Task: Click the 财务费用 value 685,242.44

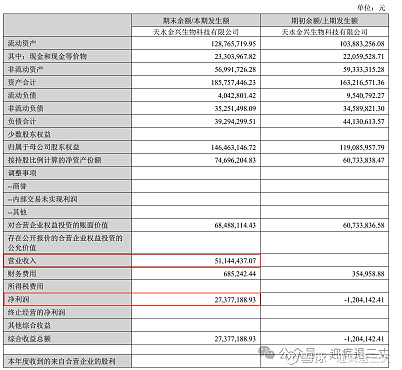Action: pos(240,274)
